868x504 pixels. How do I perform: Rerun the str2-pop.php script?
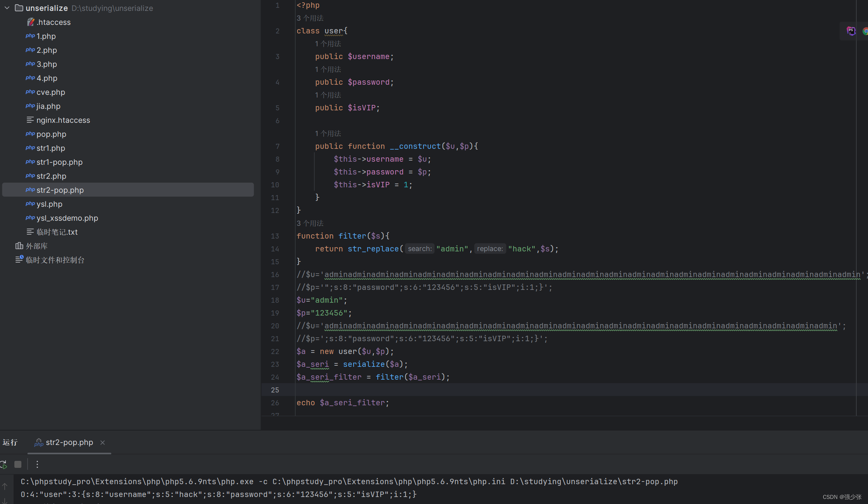click(3, 464)
